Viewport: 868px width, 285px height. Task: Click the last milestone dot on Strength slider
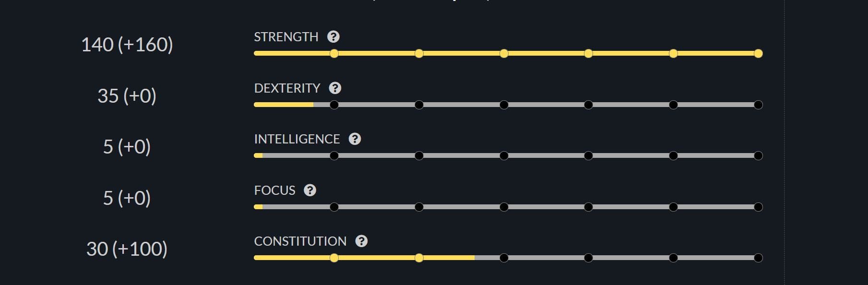point(758,54)
